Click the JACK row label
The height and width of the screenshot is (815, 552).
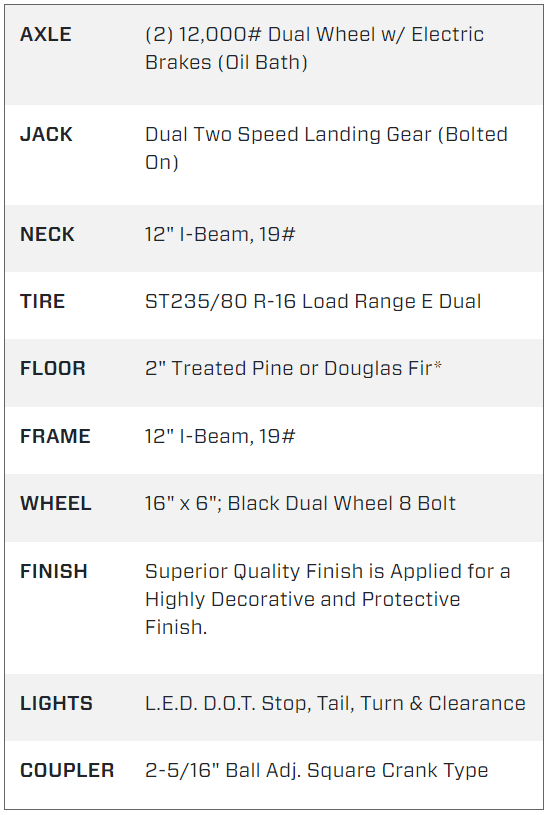(46, 135)
